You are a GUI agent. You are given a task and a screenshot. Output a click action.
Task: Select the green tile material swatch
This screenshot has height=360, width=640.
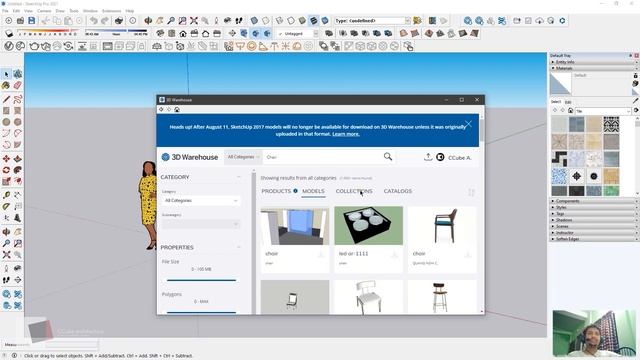tap(611, 191)
